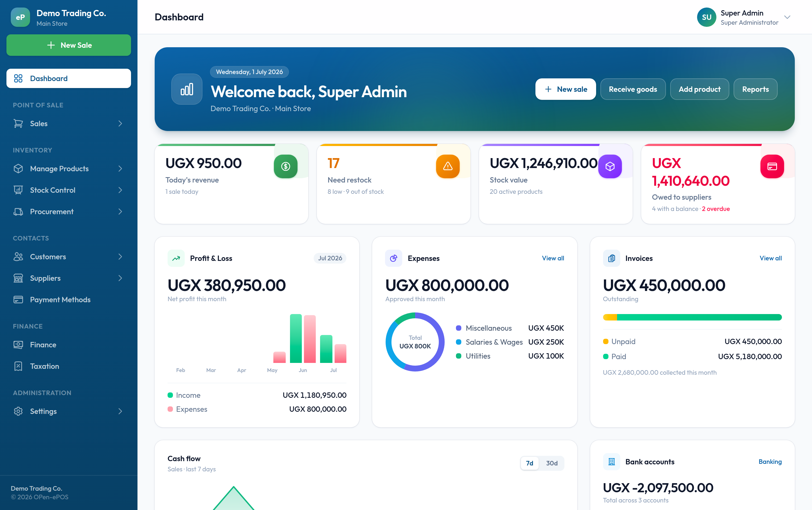
Task: Click the '2 overdue' text
Action: coord(716,209)
